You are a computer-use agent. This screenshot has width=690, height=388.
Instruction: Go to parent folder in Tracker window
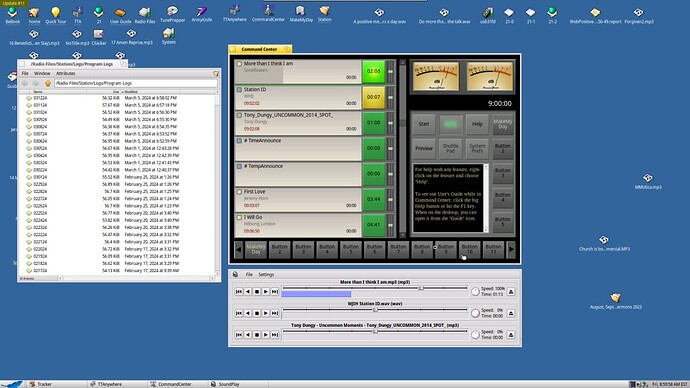tap(48, 83)
